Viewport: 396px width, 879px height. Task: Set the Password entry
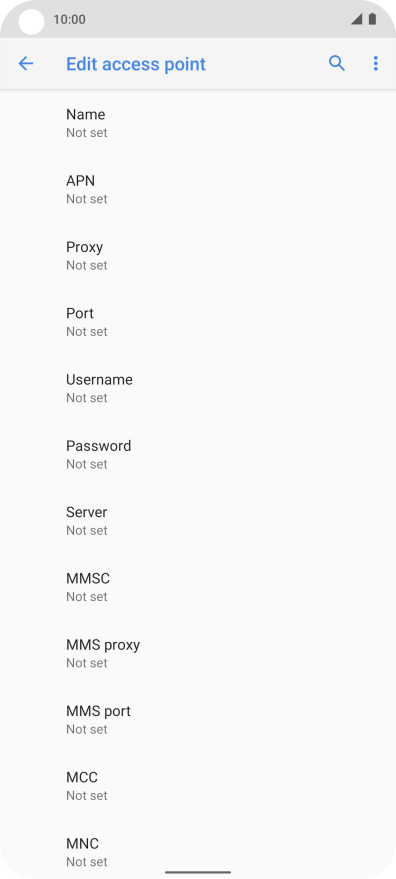[198, 454]
